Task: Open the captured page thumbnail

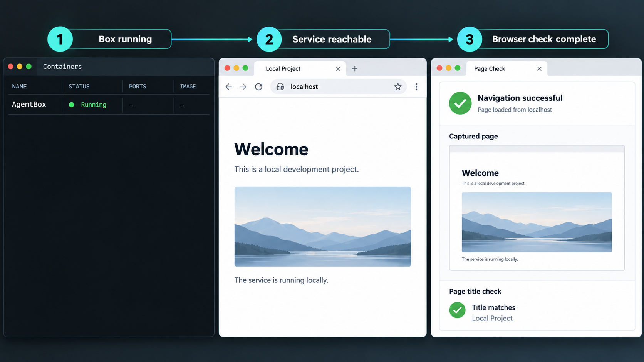Action: click(537, 208)
